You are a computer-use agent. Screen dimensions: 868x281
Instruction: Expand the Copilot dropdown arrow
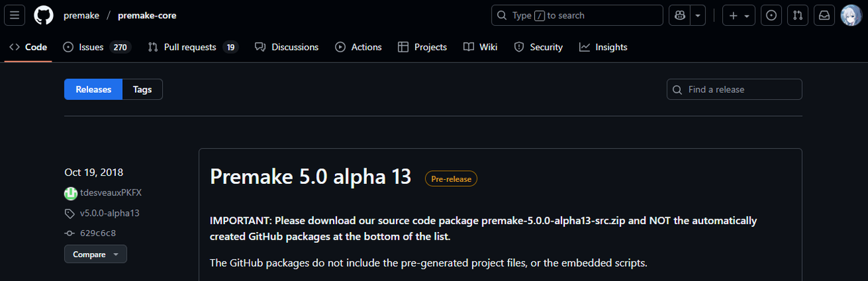click(698, 16)
